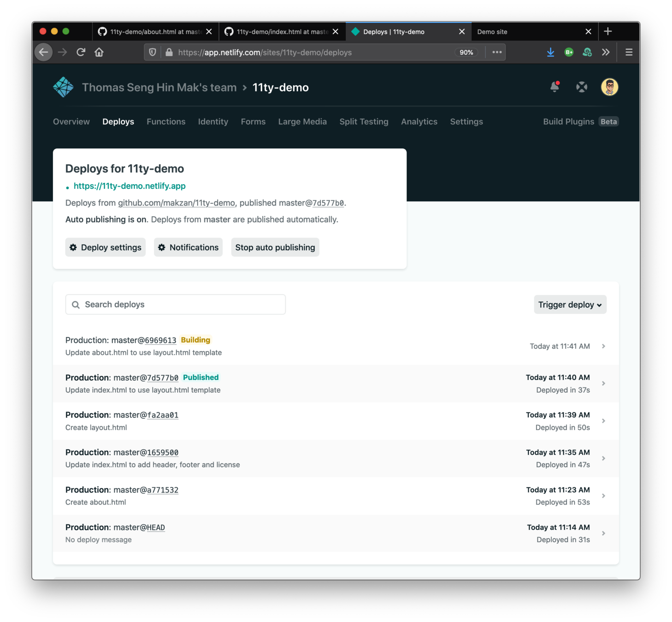Open commit 6969613 link in Building deploy
672x622 pixels.
point(160,340)
